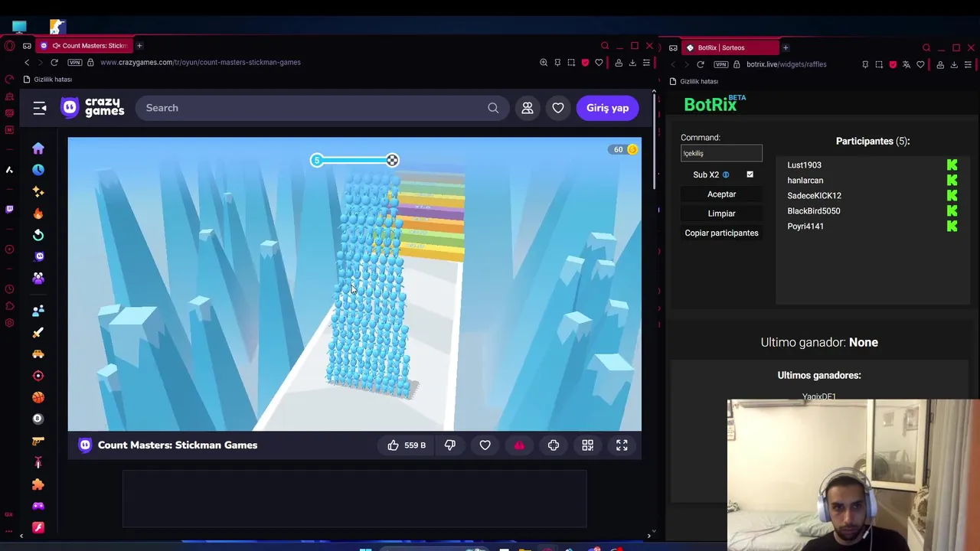Click Giriş yap login button
The width and height of the screenshot is (980, 551).
coord(607,108)
